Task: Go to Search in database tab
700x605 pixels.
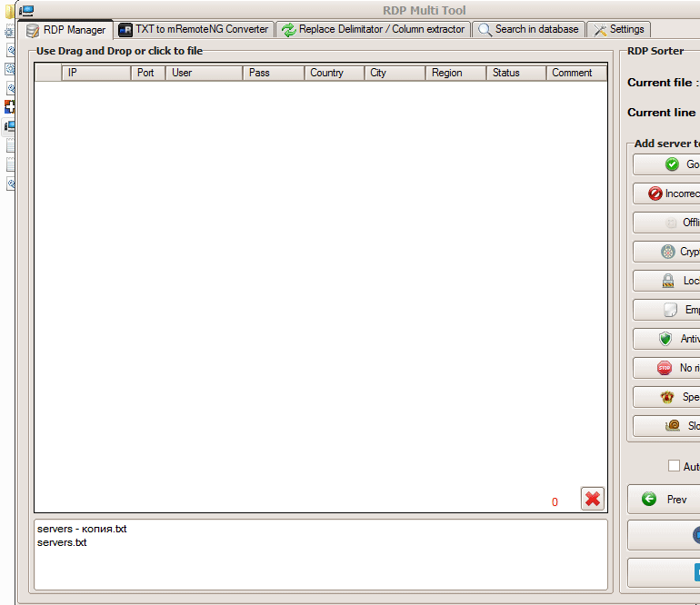Action: point(528,29)
